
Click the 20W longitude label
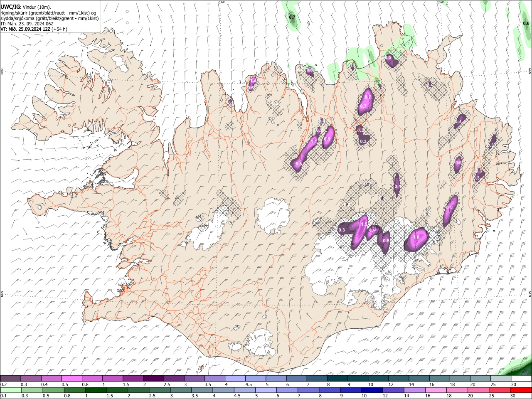pyautogui.click(x=222, y=2)
